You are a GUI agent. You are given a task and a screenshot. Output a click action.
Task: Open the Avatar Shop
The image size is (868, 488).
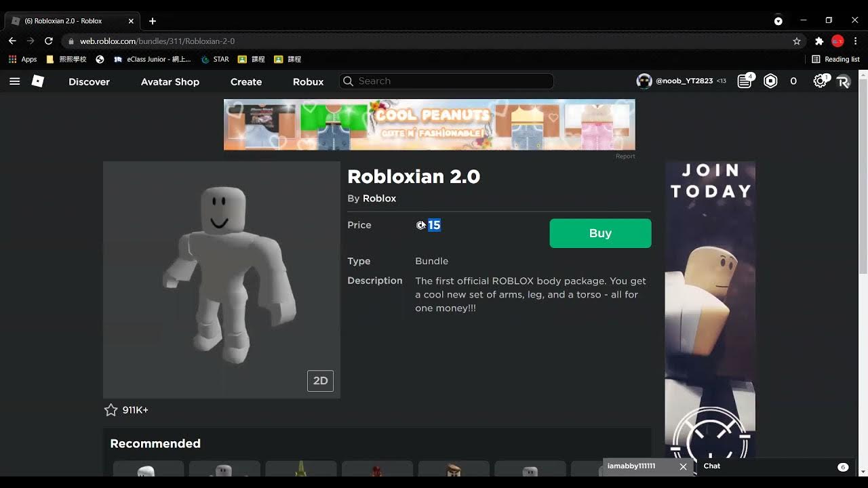point(170,81)
